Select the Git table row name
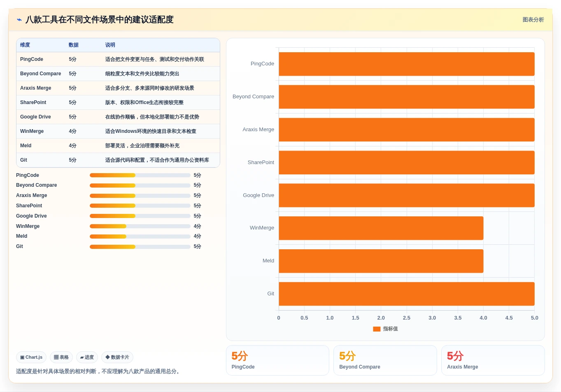This screenshot has width=561, height=392. pos(23,160)
